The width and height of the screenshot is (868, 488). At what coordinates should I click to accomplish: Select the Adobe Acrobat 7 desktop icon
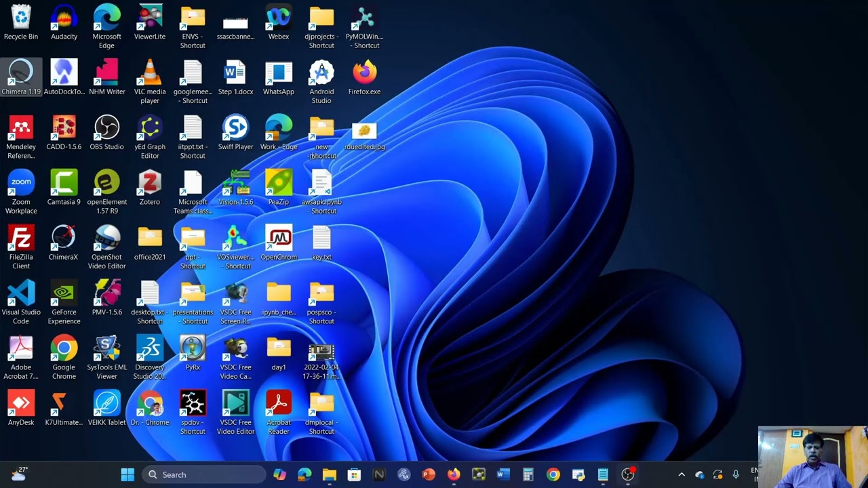21,357
